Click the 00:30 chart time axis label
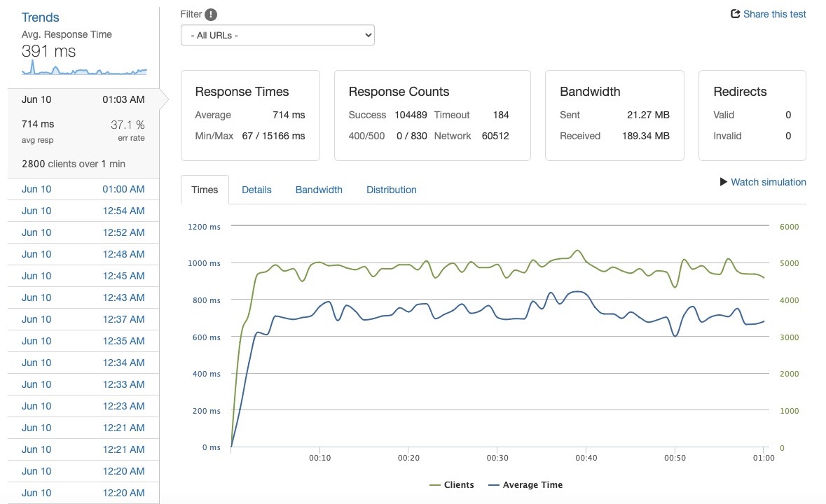The width and height of the screenshot is (826, 504). tap(497, 458)
